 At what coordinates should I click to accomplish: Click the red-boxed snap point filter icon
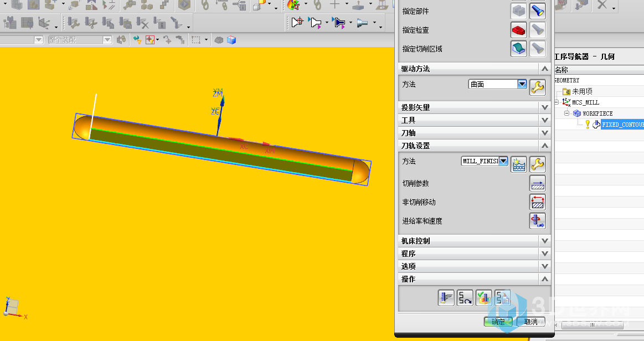point(150,40)
